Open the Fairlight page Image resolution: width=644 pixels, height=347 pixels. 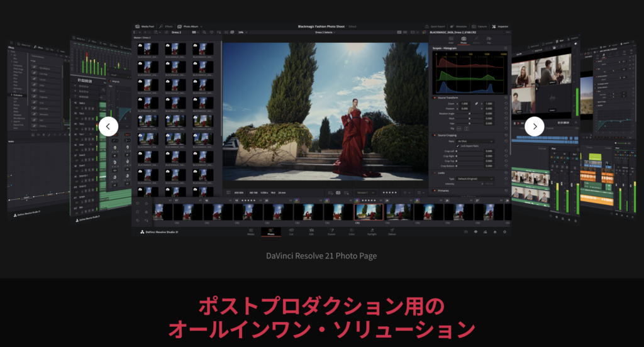tap(372, 232)
